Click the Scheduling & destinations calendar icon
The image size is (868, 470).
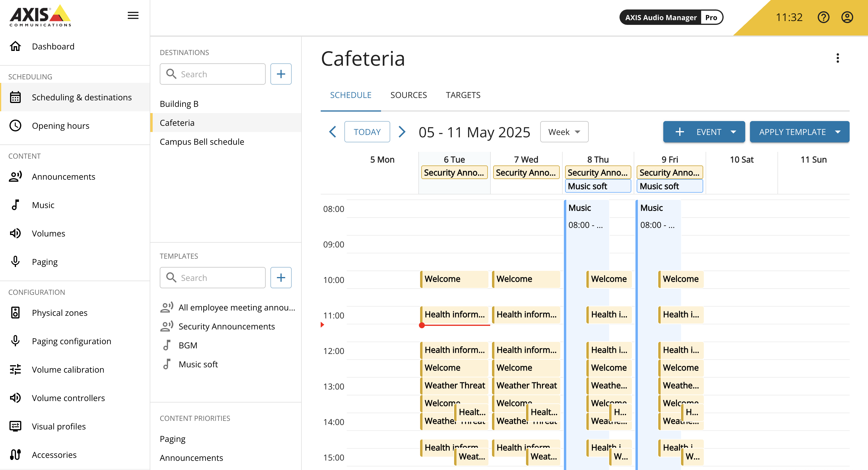[15, 97]
